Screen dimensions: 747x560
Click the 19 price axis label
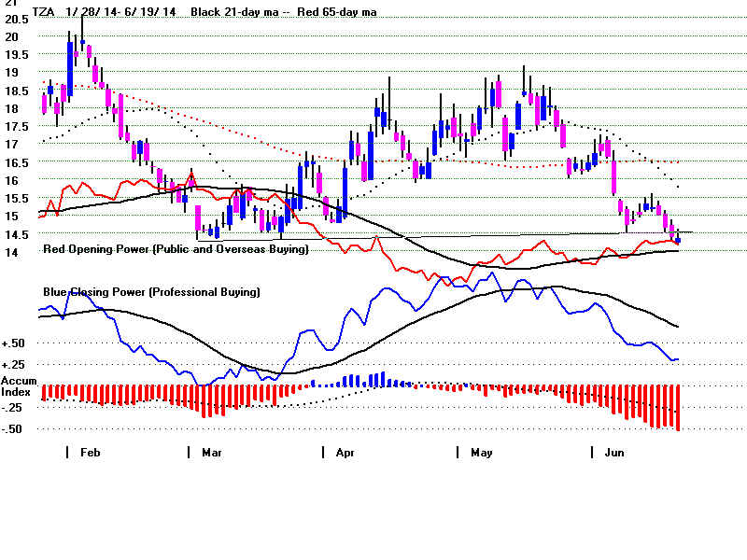pos(11,73)
